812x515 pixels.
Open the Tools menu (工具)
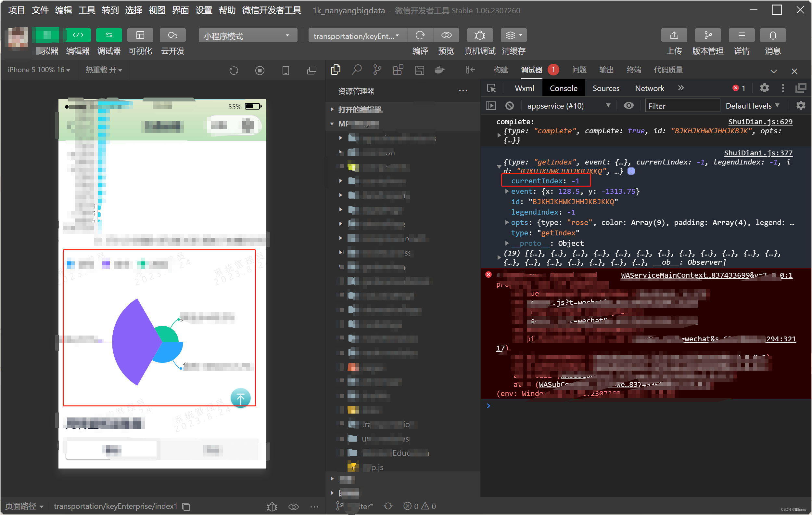87,10
